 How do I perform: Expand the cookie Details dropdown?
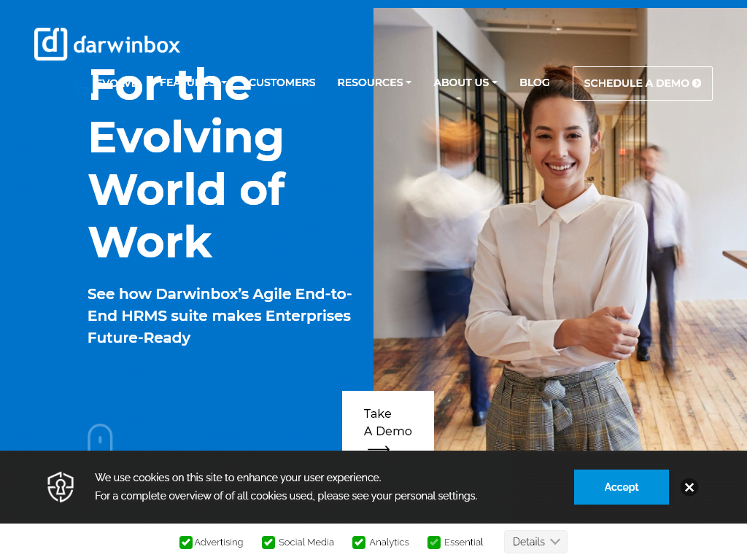point(535,542)
